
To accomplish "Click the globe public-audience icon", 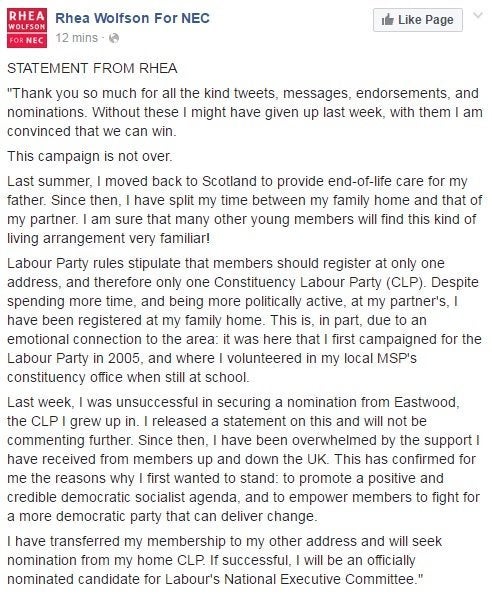I will (x=114, y=38).
